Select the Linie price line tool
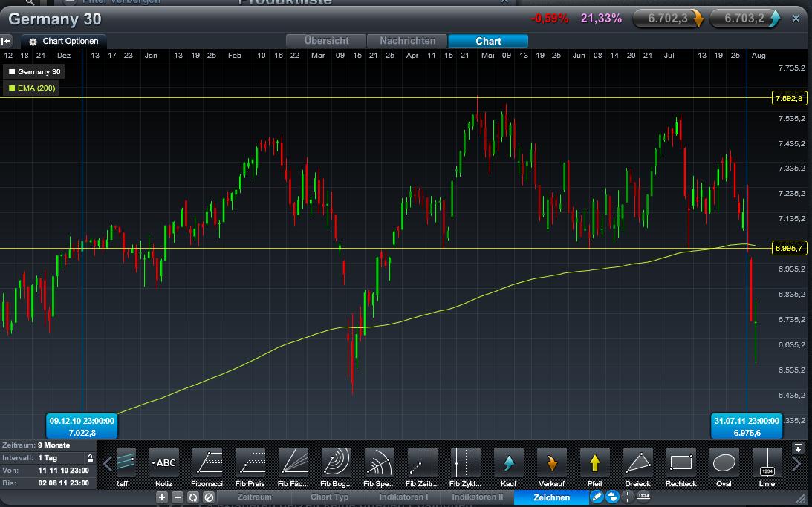The height and width of the screenshot is (507, 812). point(767,468)
